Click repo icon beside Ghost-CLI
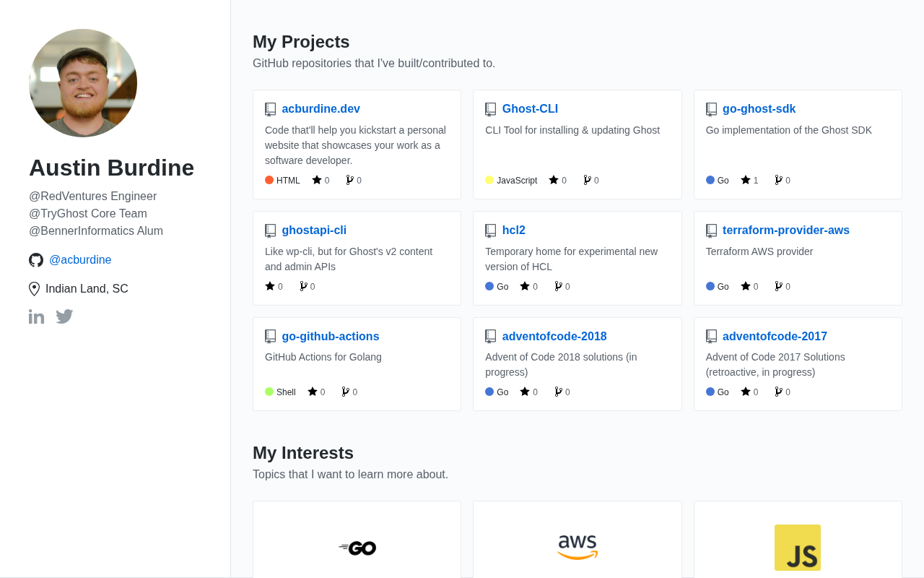Viewport: 924px width, 578px height. [x=491, y=109]
